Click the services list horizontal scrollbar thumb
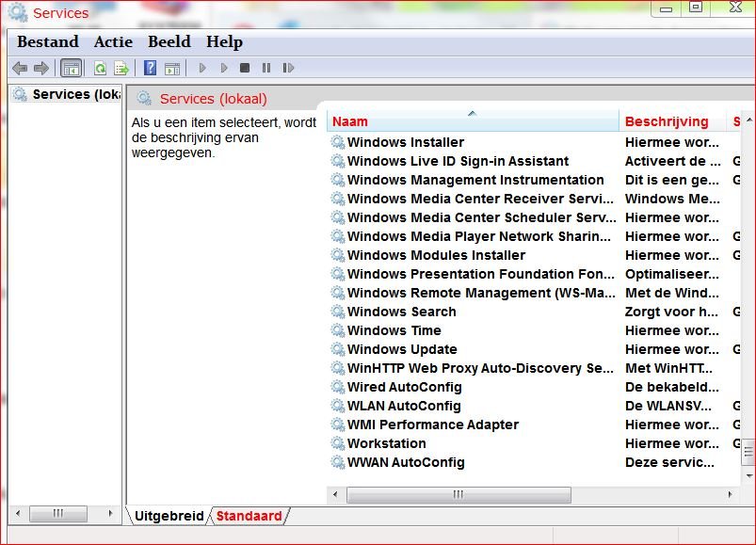The width and height of the screenshot is (756, 545). tap(458, 494)
